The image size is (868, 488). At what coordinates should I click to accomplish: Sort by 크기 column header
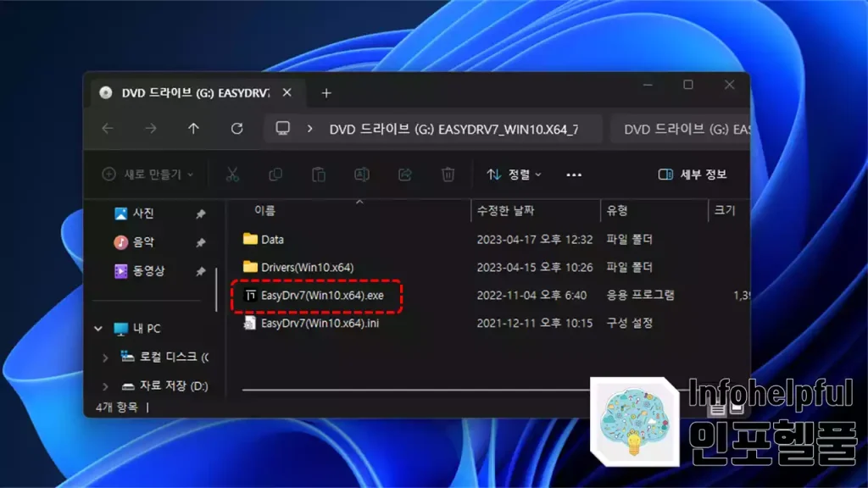(x=725, y=210)
